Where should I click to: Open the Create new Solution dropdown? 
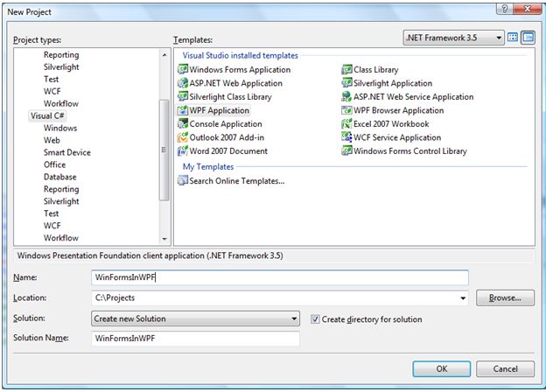click(195, 318)
